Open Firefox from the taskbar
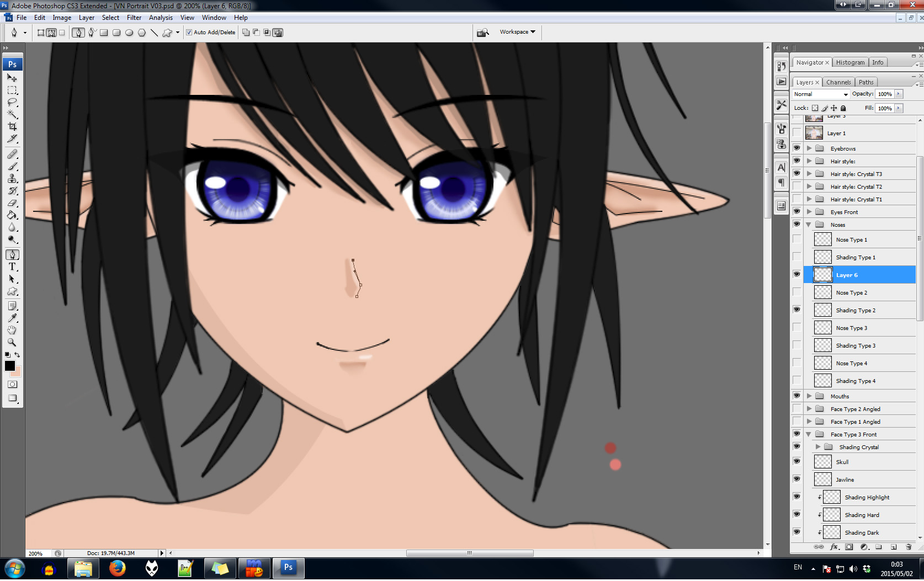 [x=117, y=568]
